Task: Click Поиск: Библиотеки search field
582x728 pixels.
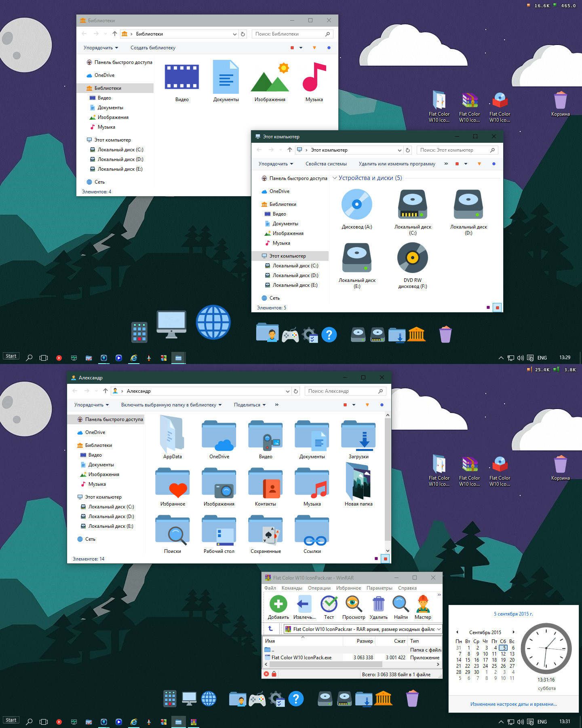Action: pyautogui.click(x=293, y=34)
